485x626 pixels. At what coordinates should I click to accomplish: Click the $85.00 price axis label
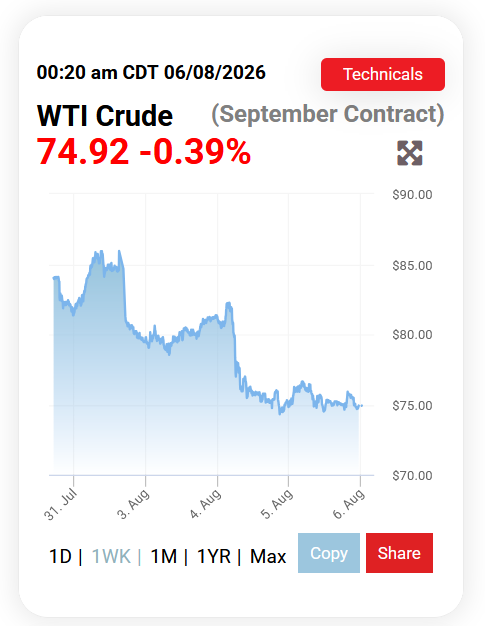click(x=412, y=265)
